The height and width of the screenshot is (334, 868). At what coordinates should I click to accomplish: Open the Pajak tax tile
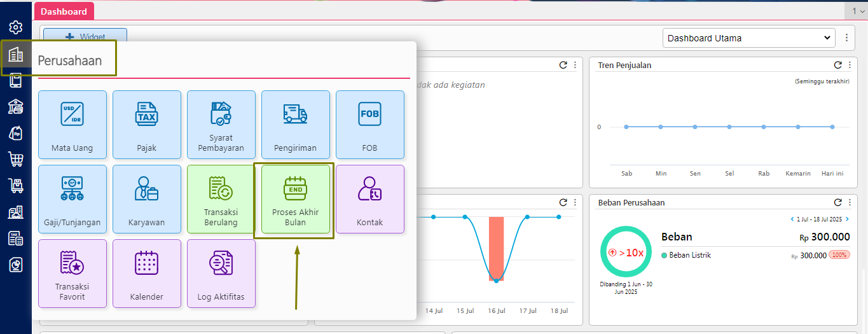[x=147, y=124]
